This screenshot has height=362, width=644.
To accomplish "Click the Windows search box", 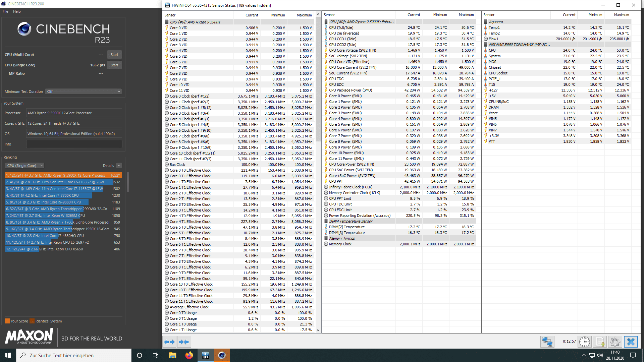I will [x=74, y=355].
